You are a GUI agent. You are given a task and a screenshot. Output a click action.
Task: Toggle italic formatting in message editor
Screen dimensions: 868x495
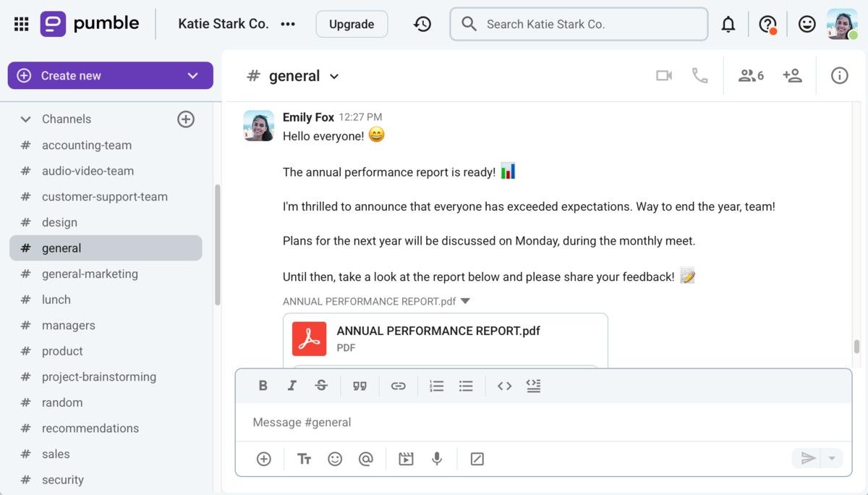click(292, 386)
